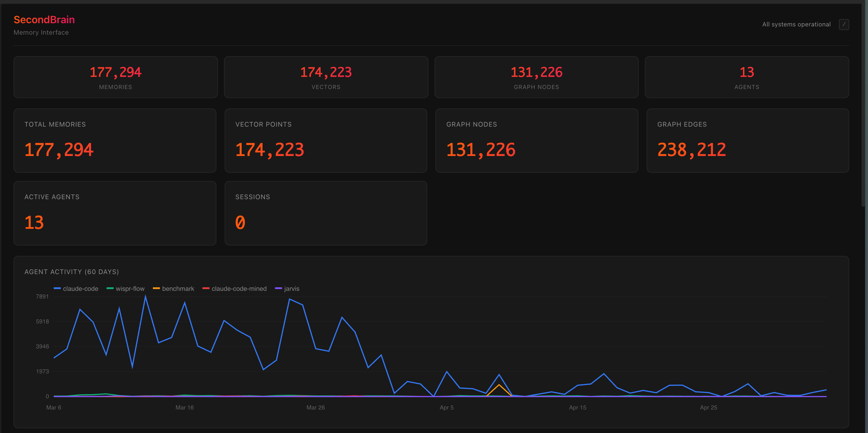
Task: Click the Apr 25 axis label
Action: click(x=708, y=407)
